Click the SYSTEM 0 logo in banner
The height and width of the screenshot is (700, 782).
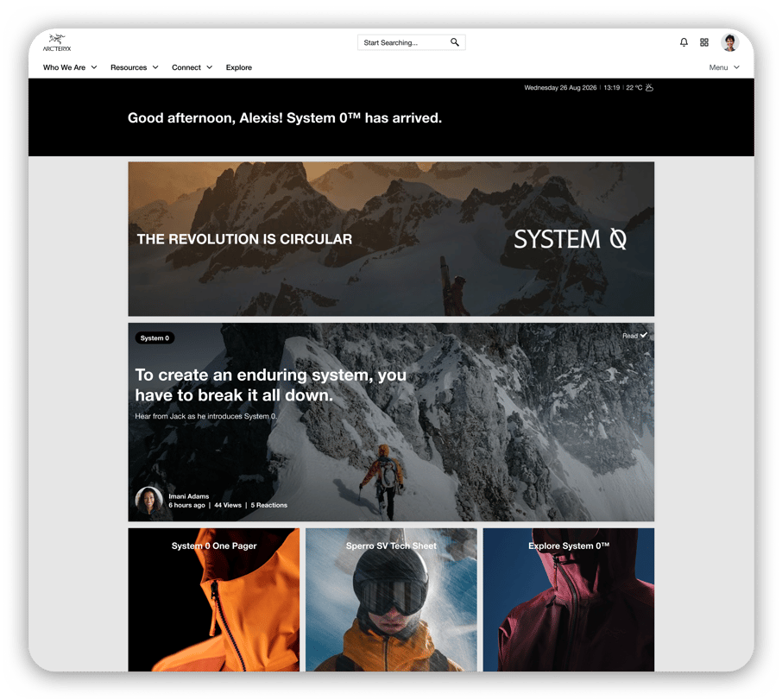[x=570, y=239]
